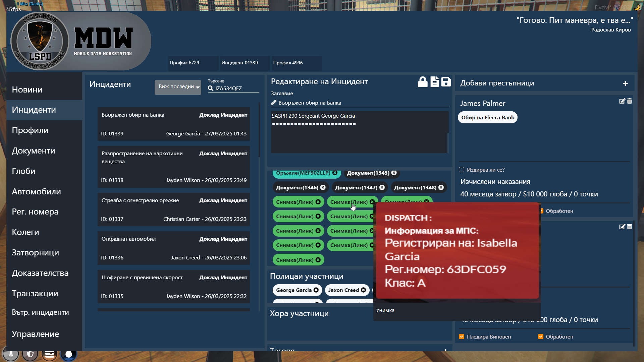
Task: Delete James Palmer with trash icon
Action: click(630, 101)
